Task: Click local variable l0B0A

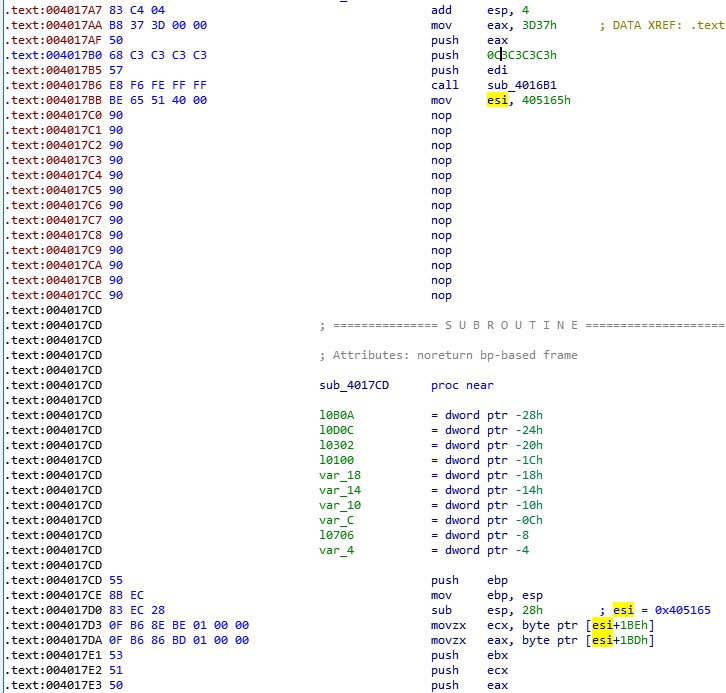Action: (x=337, y=415)
